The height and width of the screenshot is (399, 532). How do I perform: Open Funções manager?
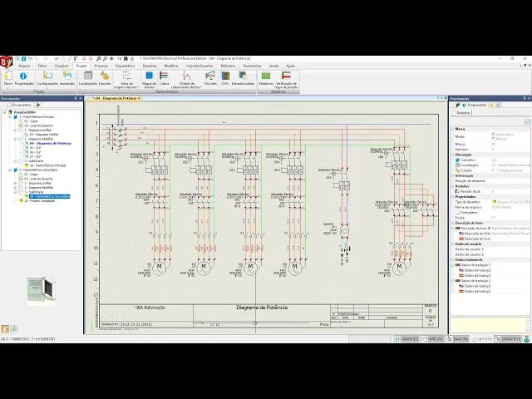105,76
